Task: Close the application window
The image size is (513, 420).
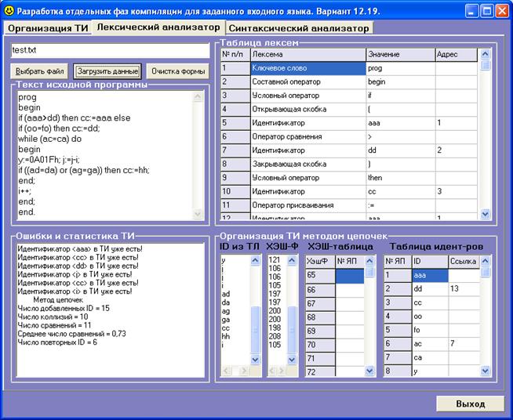Action: click(x=501, y=11)
